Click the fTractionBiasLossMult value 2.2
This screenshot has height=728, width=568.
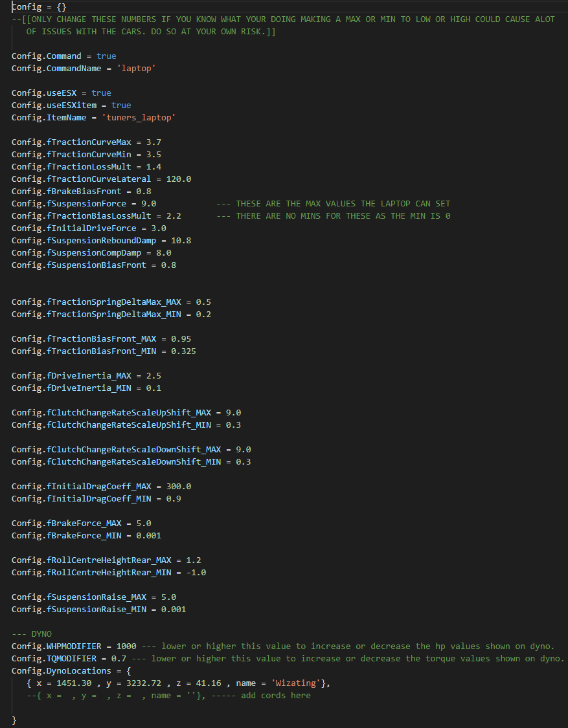tap(174, 216)
